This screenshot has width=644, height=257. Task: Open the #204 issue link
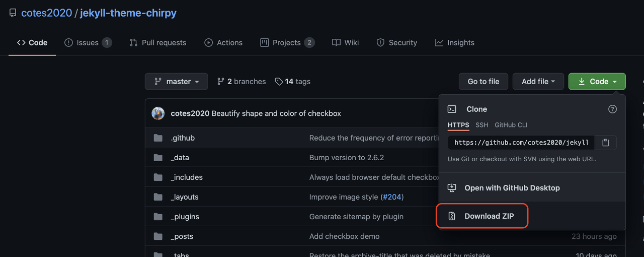coord(392,197)
